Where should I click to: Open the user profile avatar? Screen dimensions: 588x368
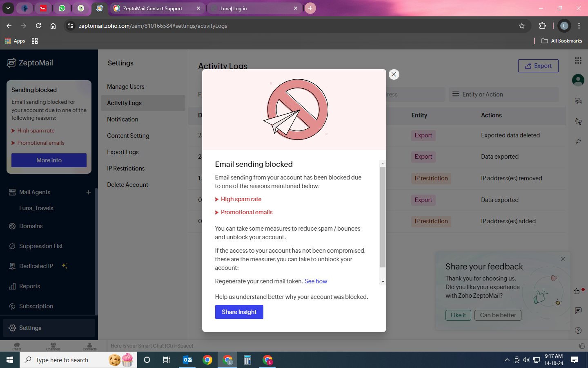coord(578,80)
